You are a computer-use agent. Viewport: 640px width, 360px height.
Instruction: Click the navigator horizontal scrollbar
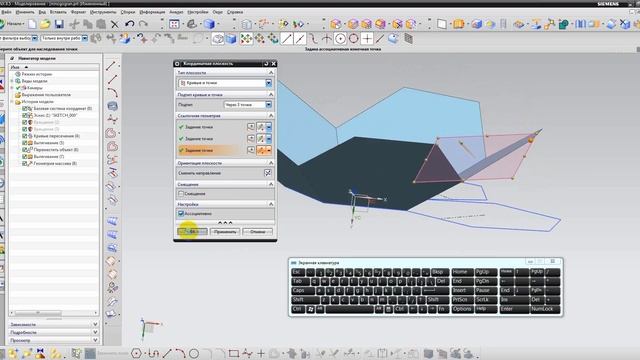pos(38,313)
